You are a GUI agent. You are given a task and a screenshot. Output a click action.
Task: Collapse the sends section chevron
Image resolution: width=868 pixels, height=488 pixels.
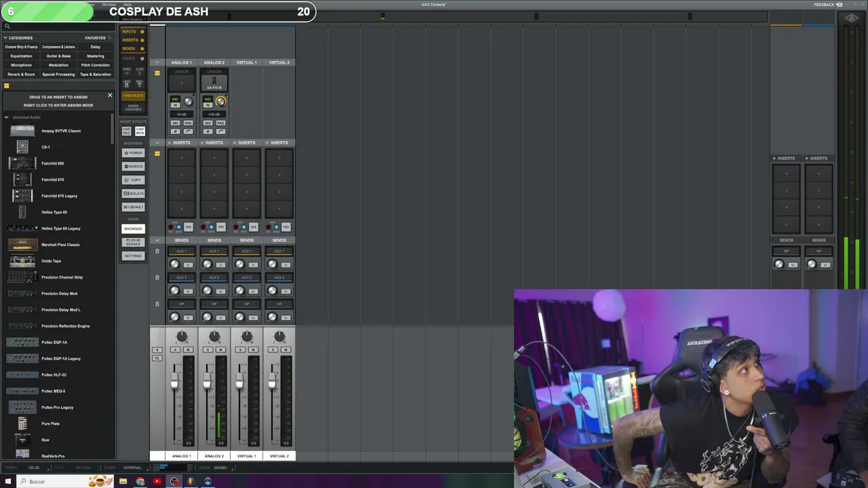coord(157,240)
